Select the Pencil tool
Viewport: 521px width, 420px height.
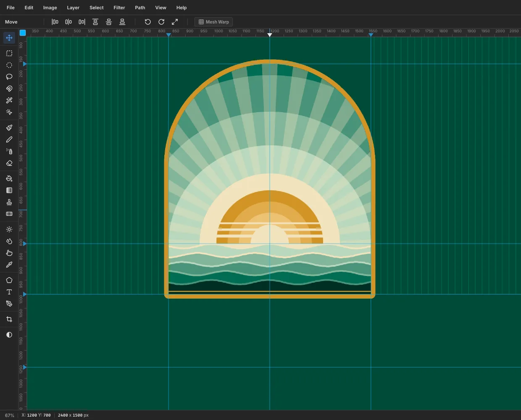(x=9, y=139)
